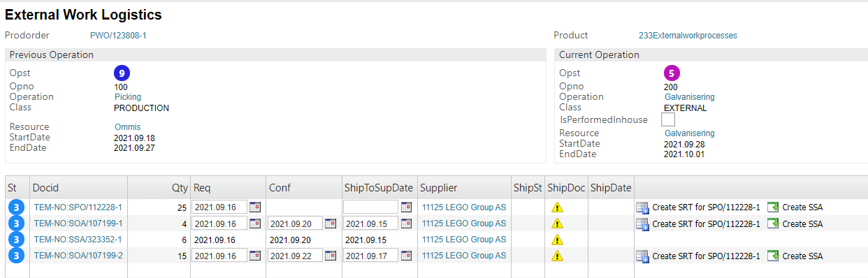Click purple status 5 badge in Current Operation
Image resolution: width=868 pixels, height=278 pixels.
click(672, 73)
